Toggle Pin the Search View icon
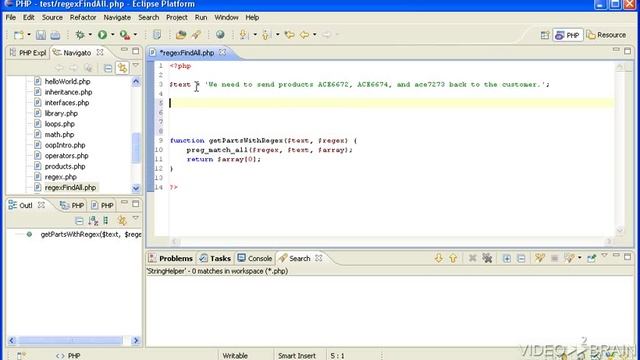Viewport: 640px width, 360px height. coord(592,258)
